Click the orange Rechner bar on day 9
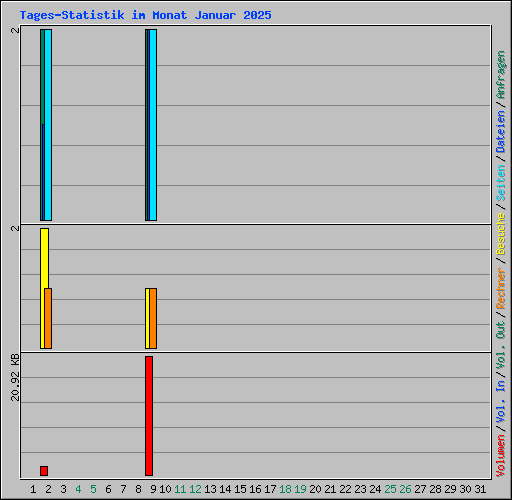The height and width of the screenshot is (500, 512). pyautogui.click(x=153, y=318)
